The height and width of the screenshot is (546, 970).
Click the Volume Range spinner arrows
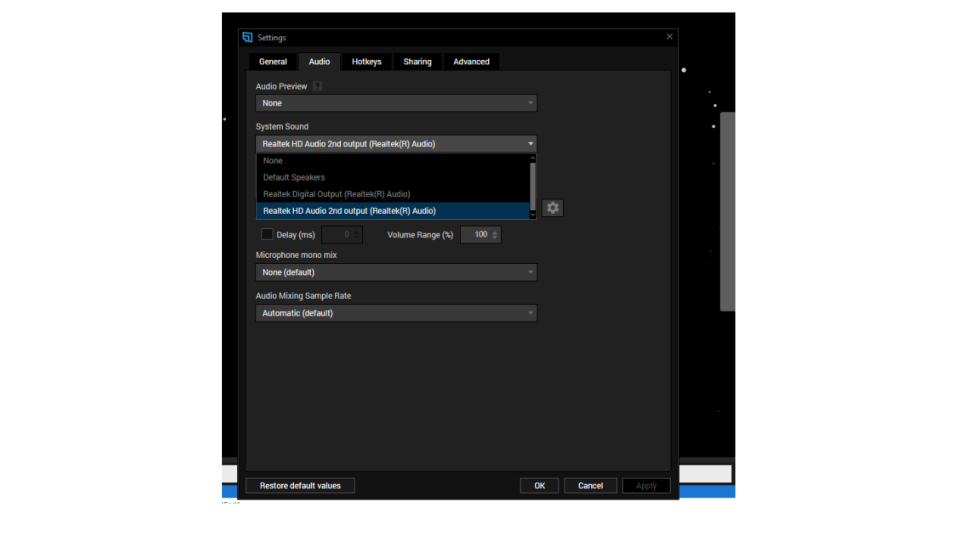click(495, 234)
